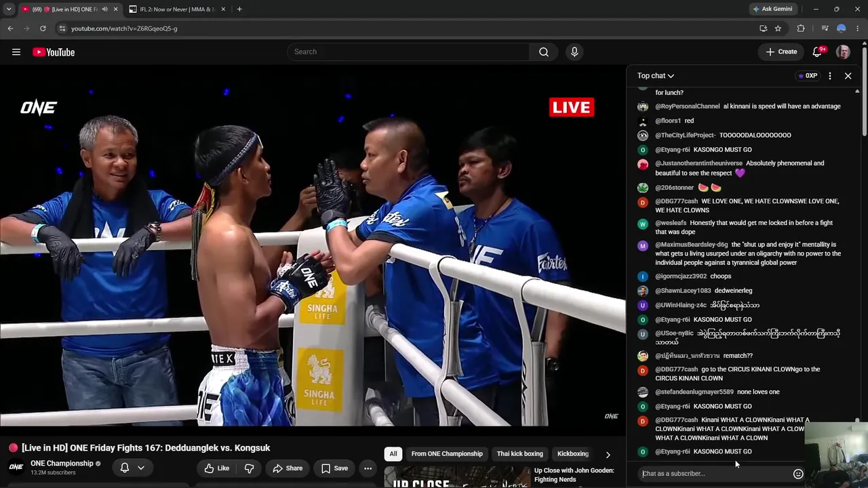This screenshot has height=488, width=868.
Task: Expand notification preferences chevron next to bell
Action: pos(141,468)
